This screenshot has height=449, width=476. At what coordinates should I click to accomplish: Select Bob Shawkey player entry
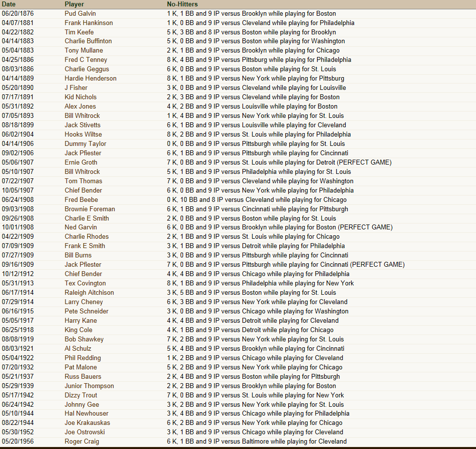click(x=84, y=339)
